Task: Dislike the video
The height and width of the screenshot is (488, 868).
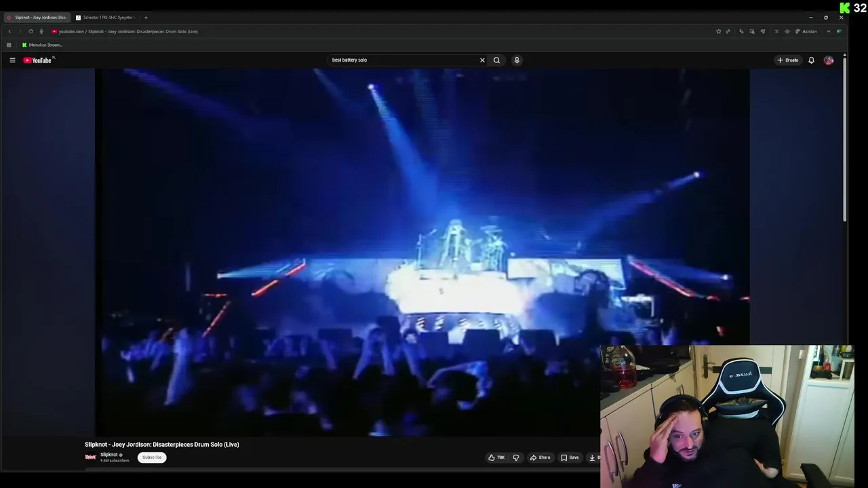Action: [516, 457]
